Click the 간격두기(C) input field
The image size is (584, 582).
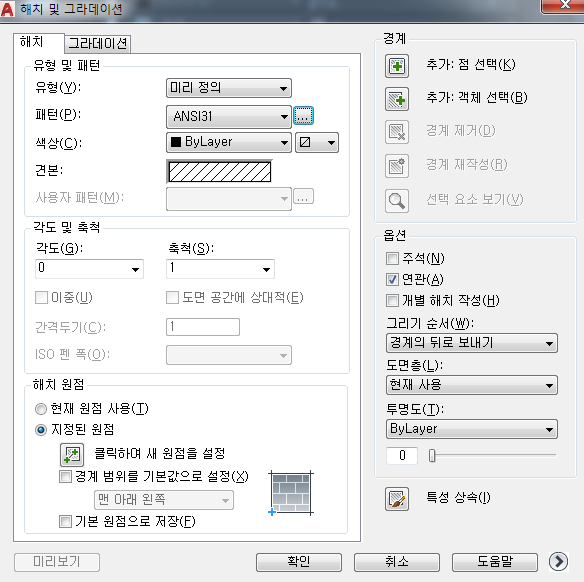pos(203,327)
